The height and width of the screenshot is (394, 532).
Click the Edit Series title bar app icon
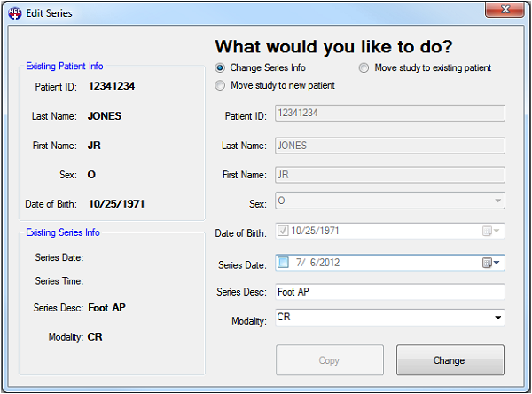[13, 13]
